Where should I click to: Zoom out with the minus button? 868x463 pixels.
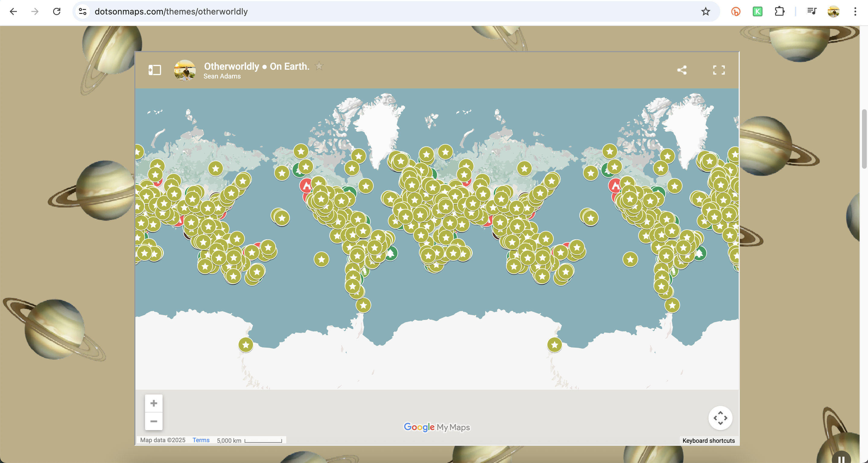click(x=154, y=421)
